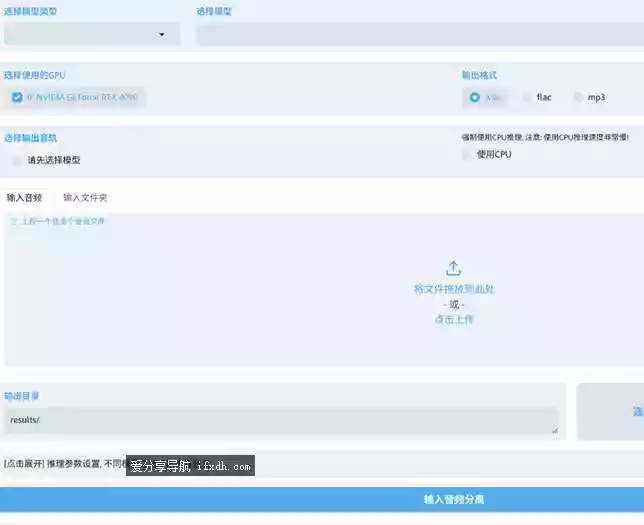Click the 将文件拖放到此处 drop text

[454, 289]
